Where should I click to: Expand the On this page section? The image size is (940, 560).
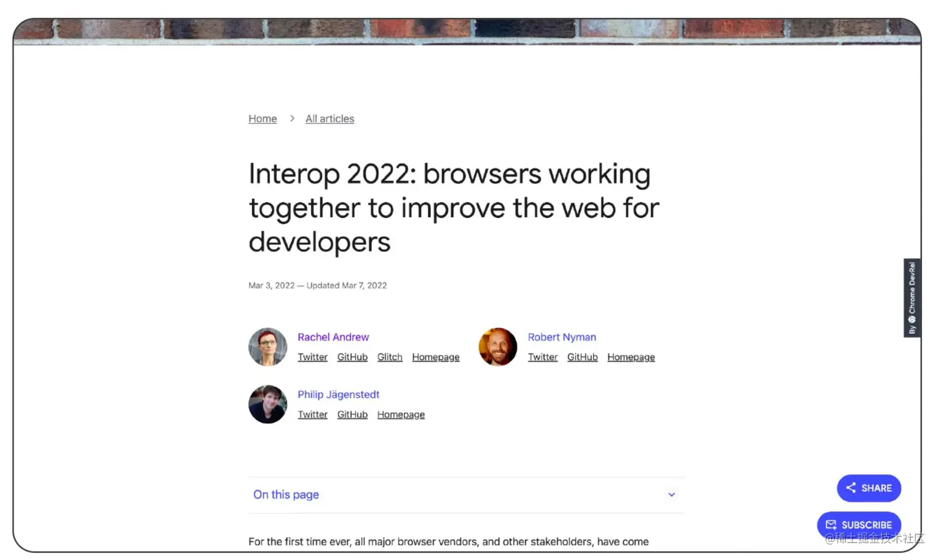pyautogui.click(x=466, y=495)
